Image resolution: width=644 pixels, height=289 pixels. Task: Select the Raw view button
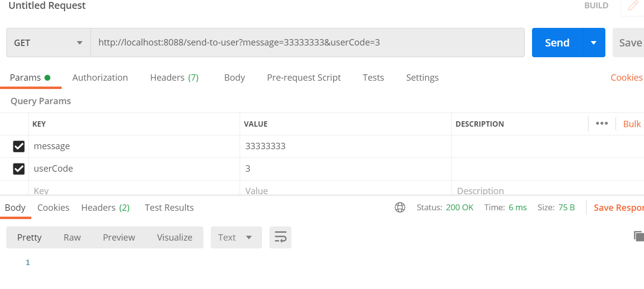(72, 237)
